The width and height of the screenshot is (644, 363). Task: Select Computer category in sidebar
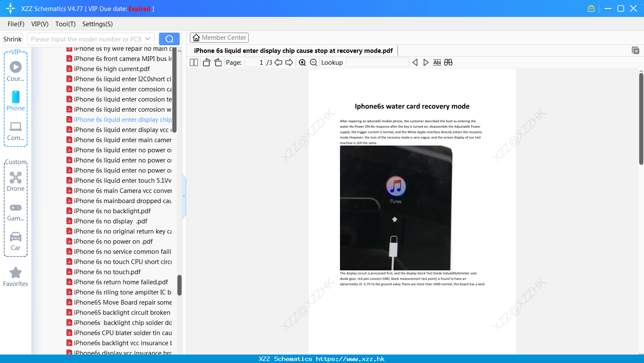point(16,131)
